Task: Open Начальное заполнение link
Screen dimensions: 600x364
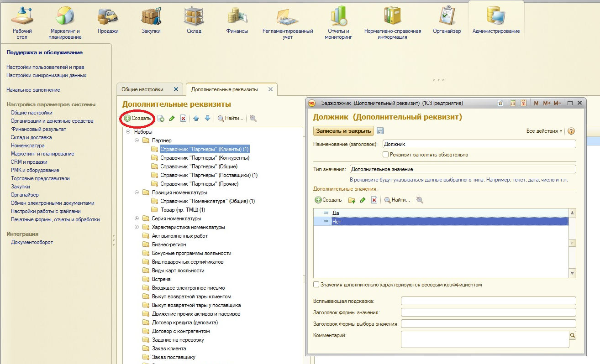Action: (33, 90)
